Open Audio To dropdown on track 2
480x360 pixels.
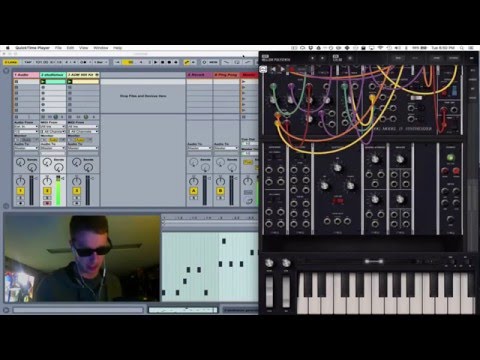click(53, 148)
